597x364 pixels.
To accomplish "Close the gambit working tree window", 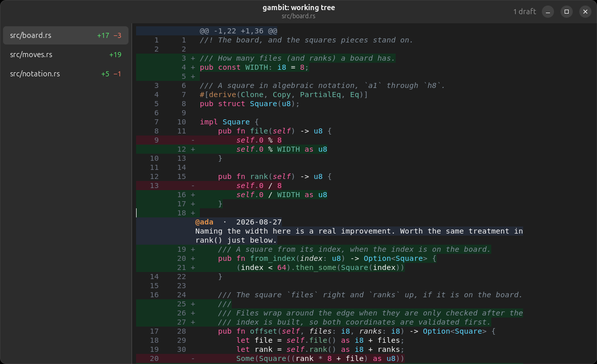I will pyautogui.click(x=585, y=12).
